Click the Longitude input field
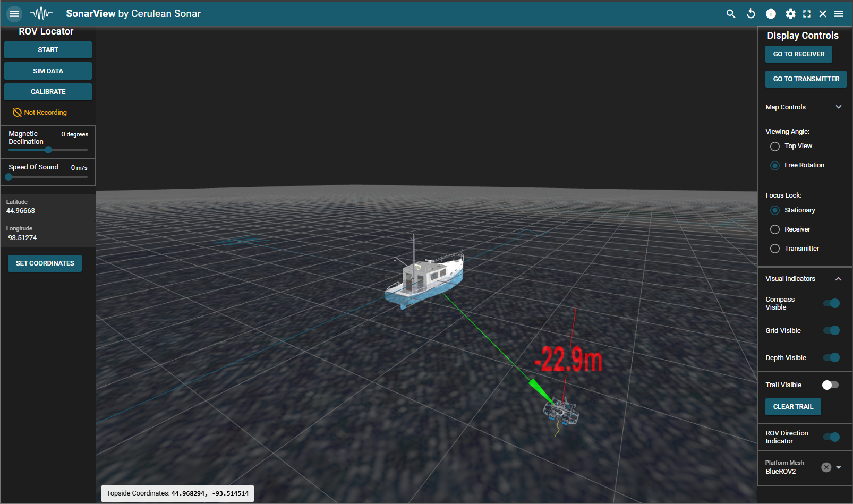853x504 pixels. coord(48,234)
